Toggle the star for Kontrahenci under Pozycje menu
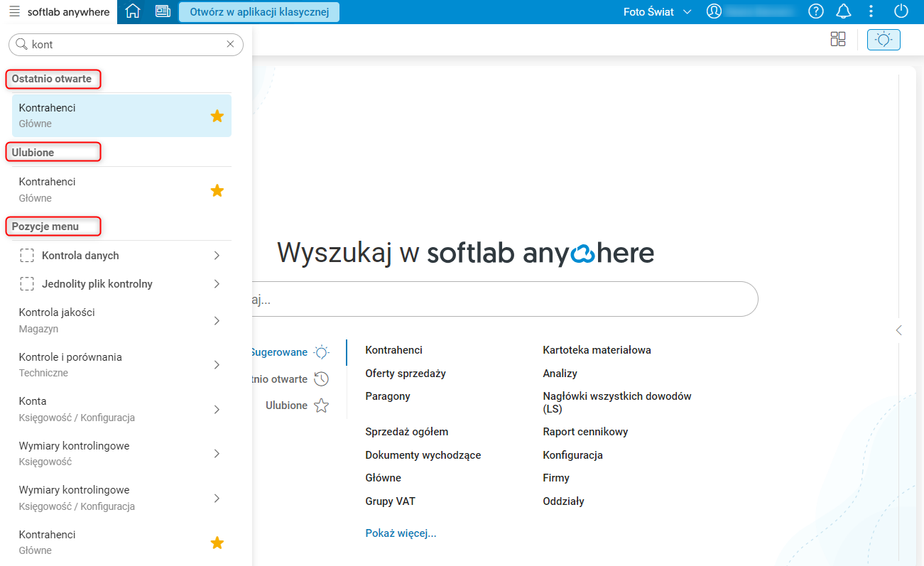Image resolution: width=924 pixels, height=566 pixels. click(217, 543)
